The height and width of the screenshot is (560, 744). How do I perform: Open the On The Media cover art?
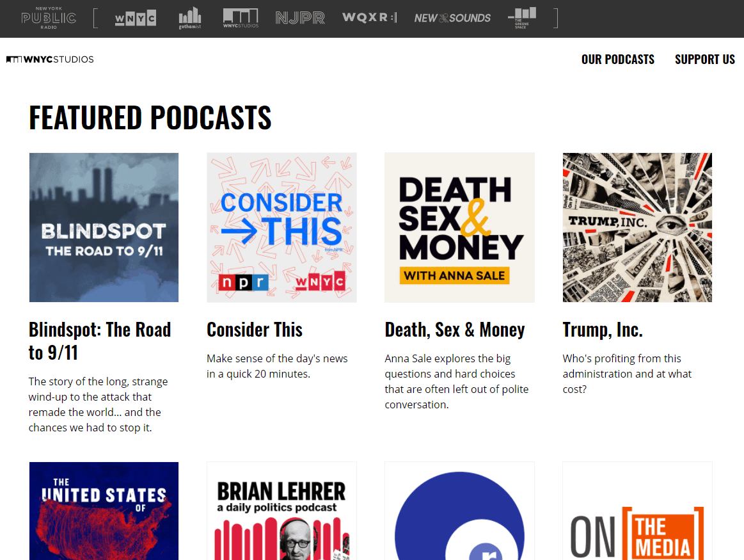(x=637, y=511)
